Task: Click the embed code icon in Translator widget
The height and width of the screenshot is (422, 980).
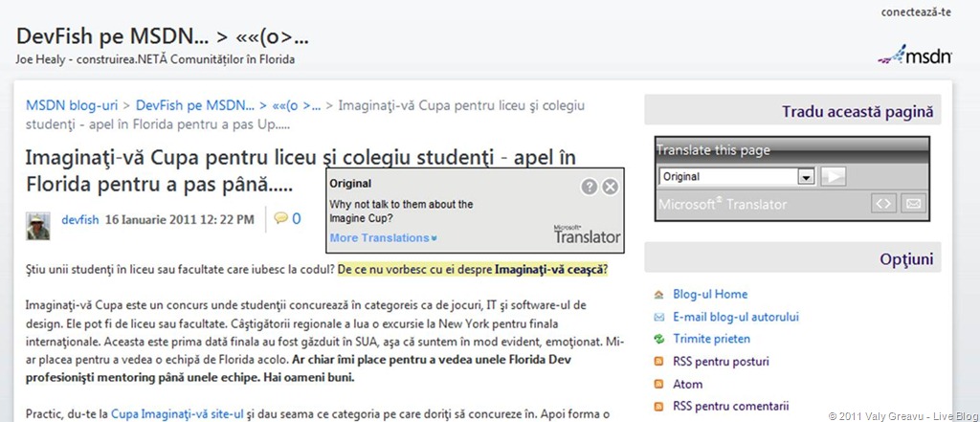Action: tap(882, 203)
